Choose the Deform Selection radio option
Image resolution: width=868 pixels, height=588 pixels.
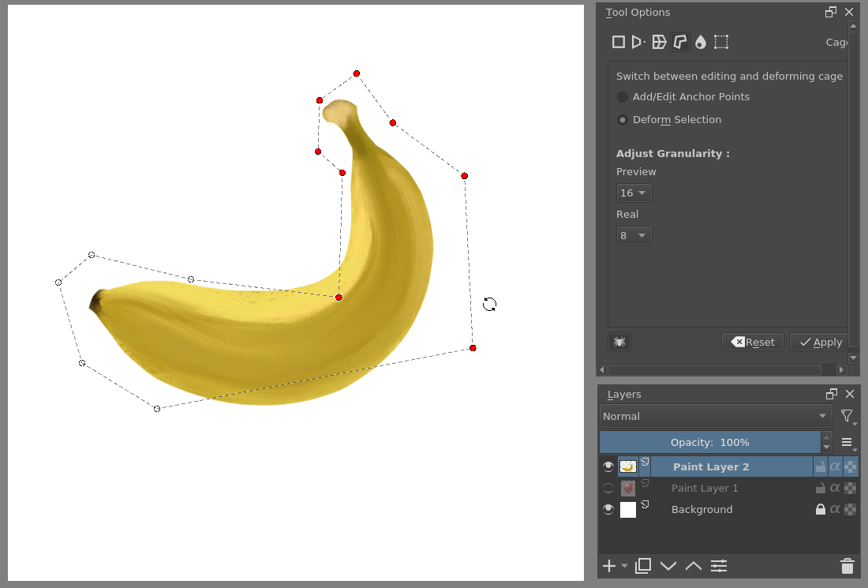[x=623, y=119]
